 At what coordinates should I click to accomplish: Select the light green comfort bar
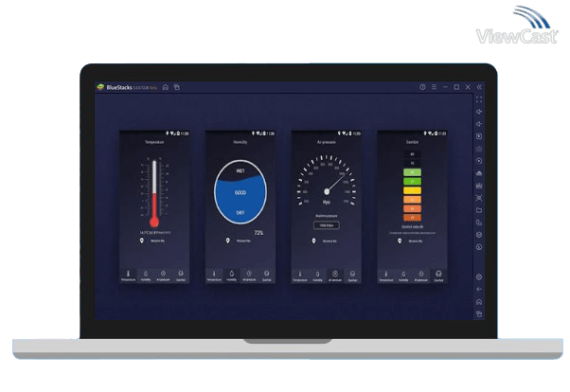(x=412, y=172)
